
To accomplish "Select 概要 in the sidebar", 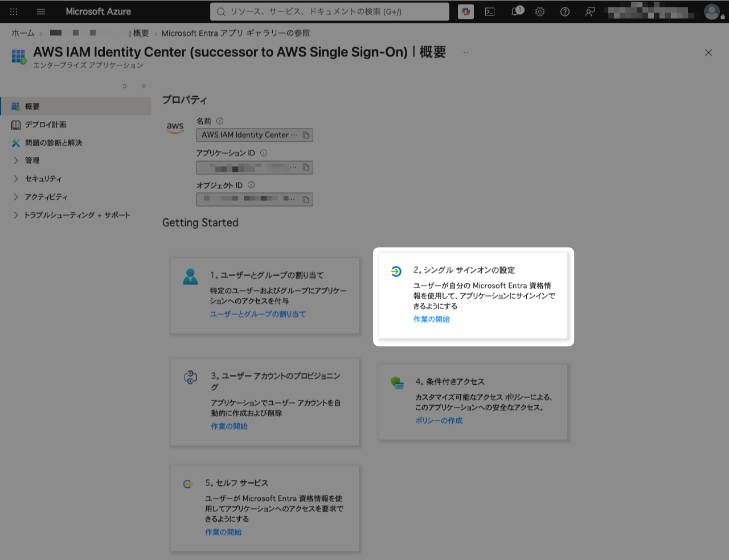I will pyautogui.click(x=76, y=106).
